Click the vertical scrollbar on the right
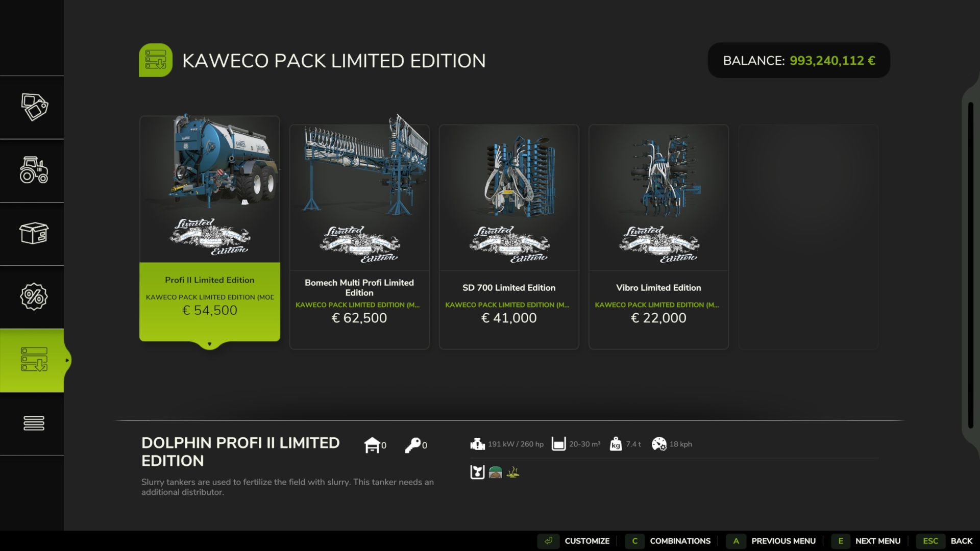The image size is (980, 551). point(971,265)
